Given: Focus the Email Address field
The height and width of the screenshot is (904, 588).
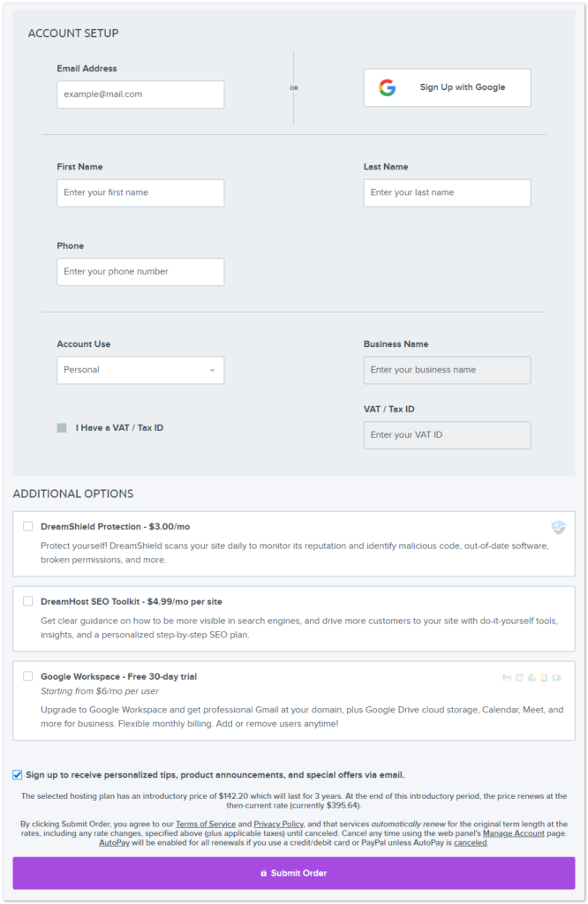Looking at the screenshot, I should [x=140, y=94].
